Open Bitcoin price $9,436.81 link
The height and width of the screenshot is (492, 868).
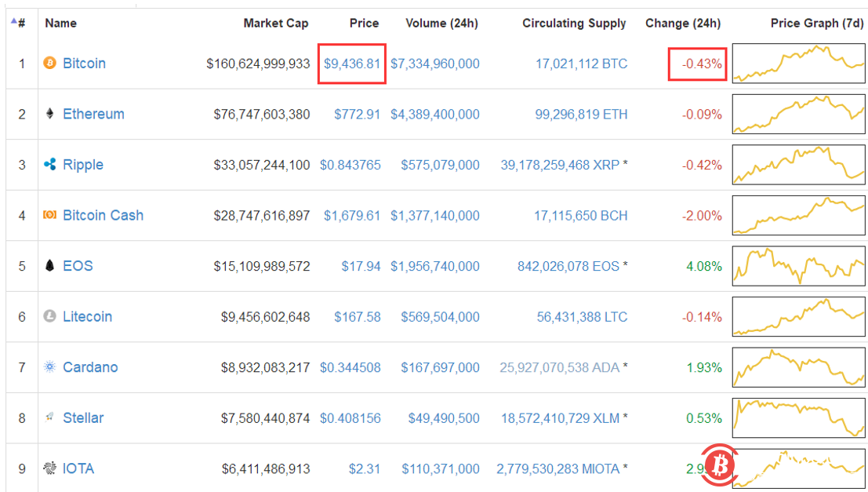(352, 64)
